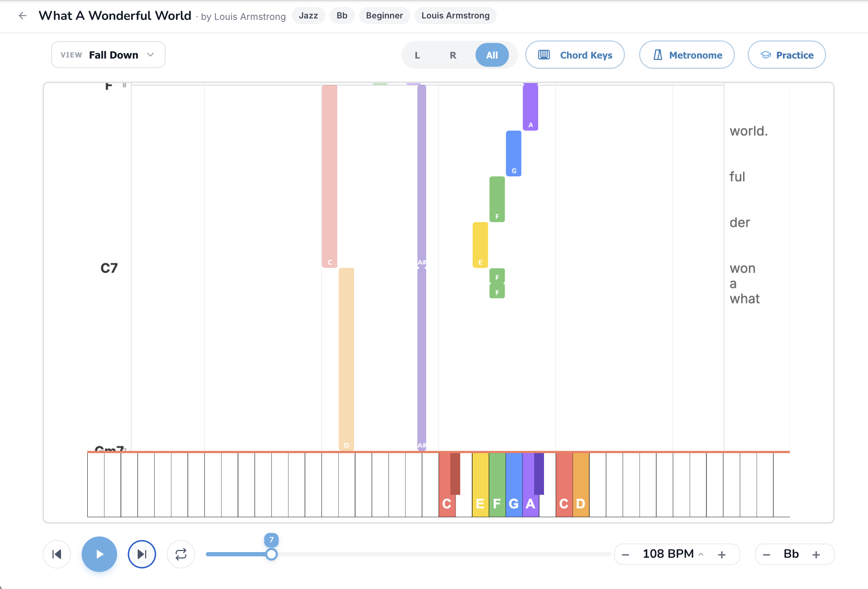
Task: Click the Beginner tag
Action: (384, 16)
